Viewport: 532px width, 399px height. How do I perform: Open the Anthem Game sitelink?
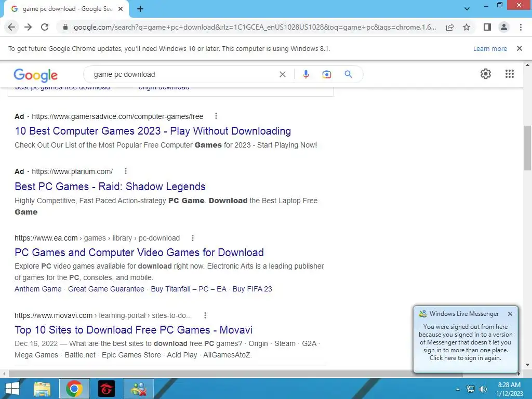(38, 289)
